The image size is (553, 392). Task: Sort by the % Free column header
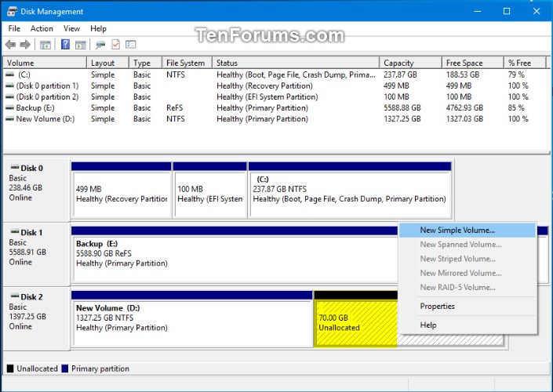point(525,63)
